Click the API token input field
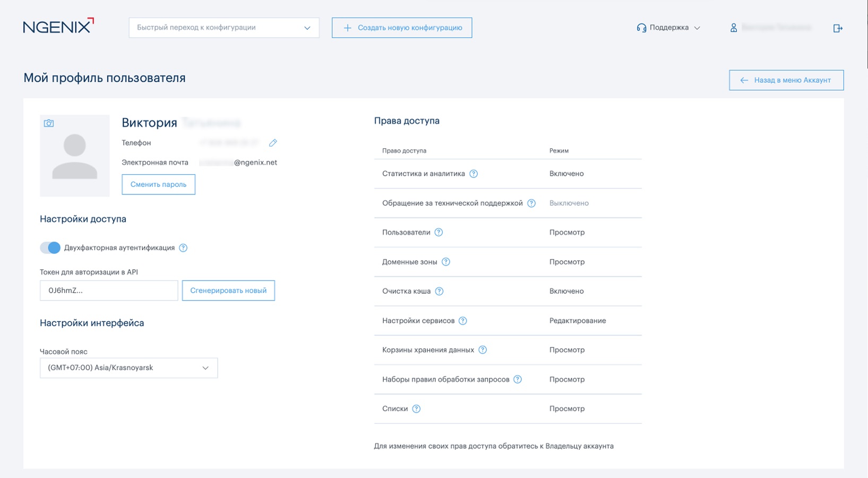The height and width of the screenshot is (478, 868). (x=109, y=291)
